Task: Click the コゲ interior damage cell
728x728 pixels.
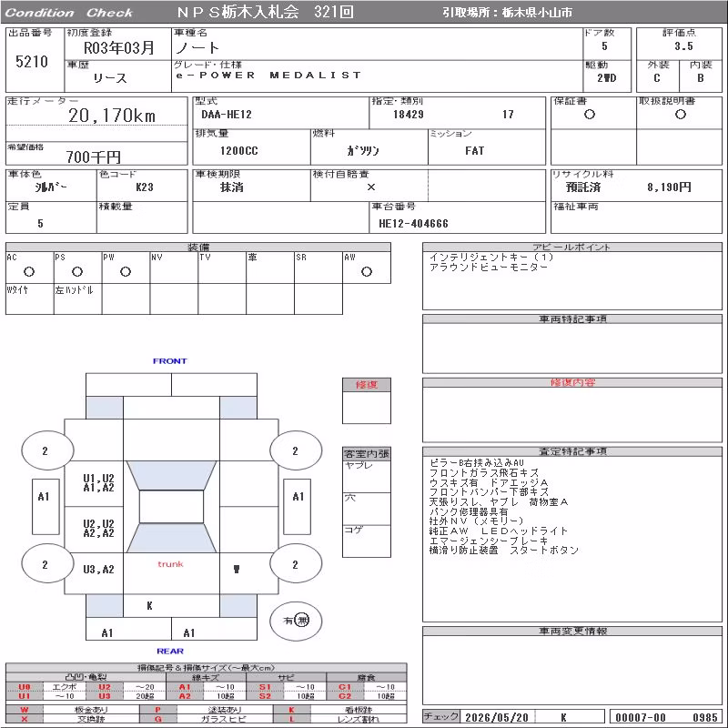Action: click(367, 541)
